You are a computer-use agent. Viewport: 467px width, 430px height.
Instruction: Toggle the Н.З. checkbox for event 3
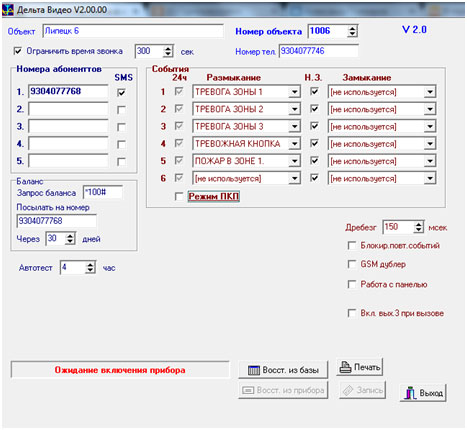coord(314,126)
